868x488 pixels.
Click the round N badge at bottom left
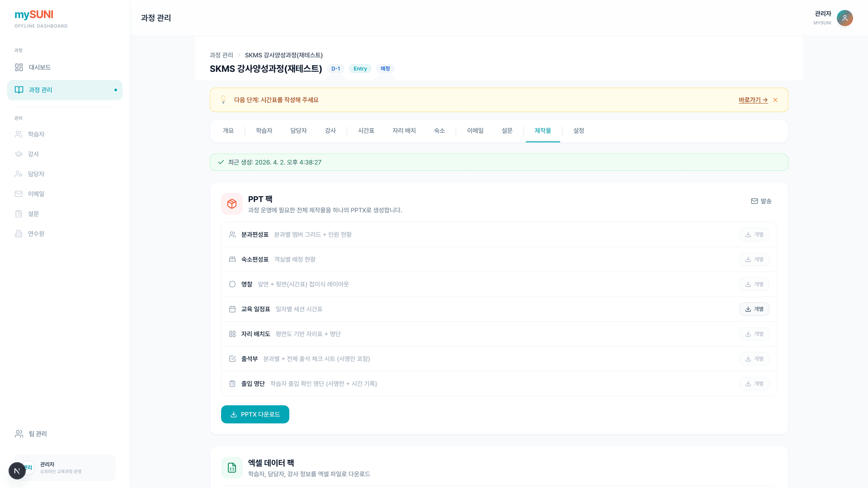click(x=17, y=471)
